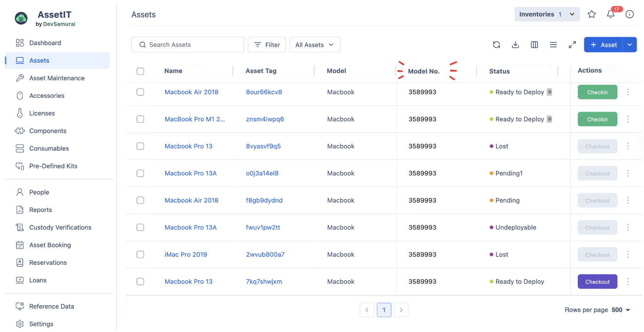The image size is (644, 332).
Task: Change Rows per page value
Action: pos(621,310)
